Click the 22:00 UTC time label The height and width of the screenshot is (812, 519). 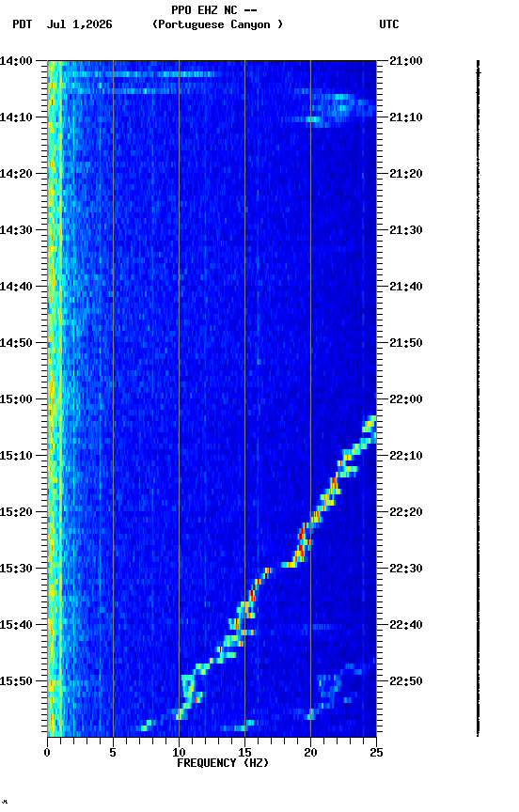[x=406, y=399]
